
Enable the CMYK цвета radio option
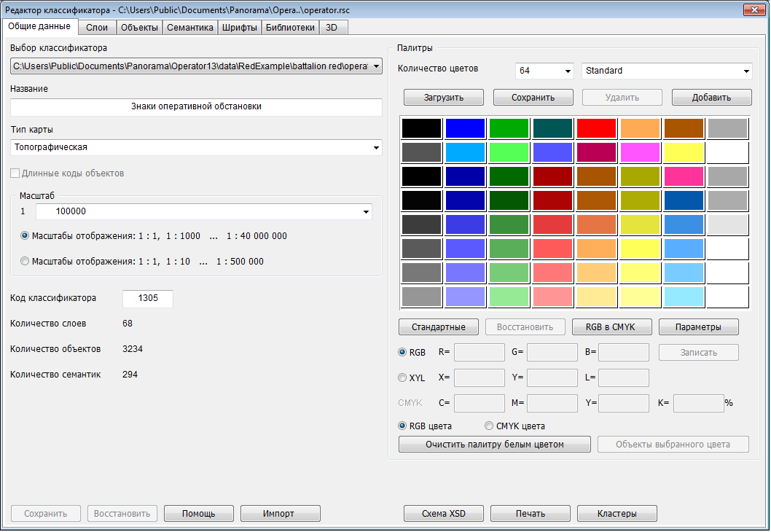point(489,426)
